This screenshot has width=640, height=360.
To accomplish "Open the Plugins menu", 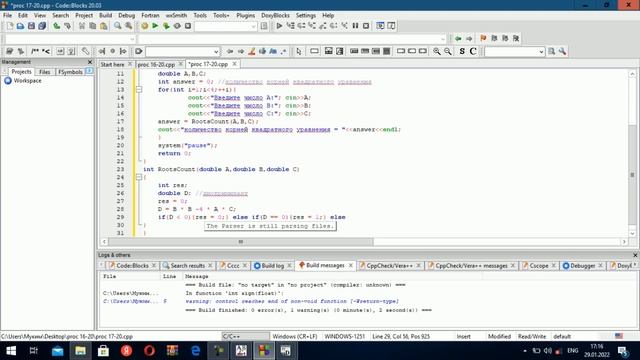I will [245, 15].
